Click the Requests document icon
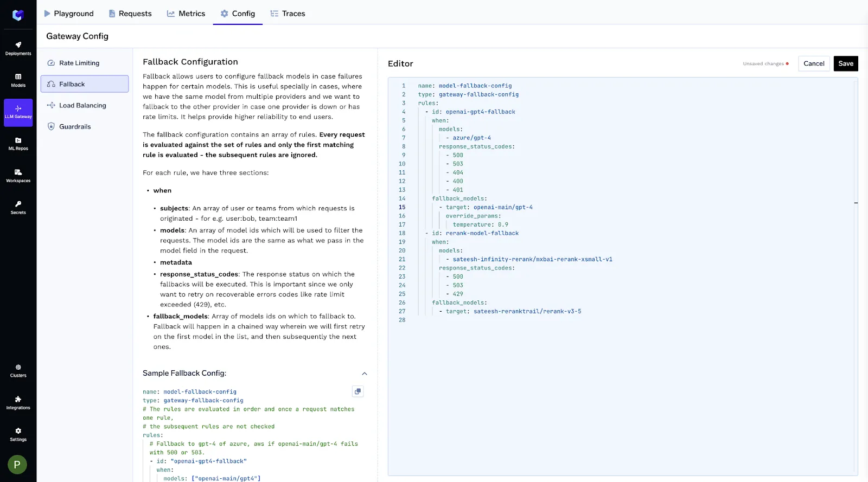The width and height of the screenshot is (868, 482). 112,14
